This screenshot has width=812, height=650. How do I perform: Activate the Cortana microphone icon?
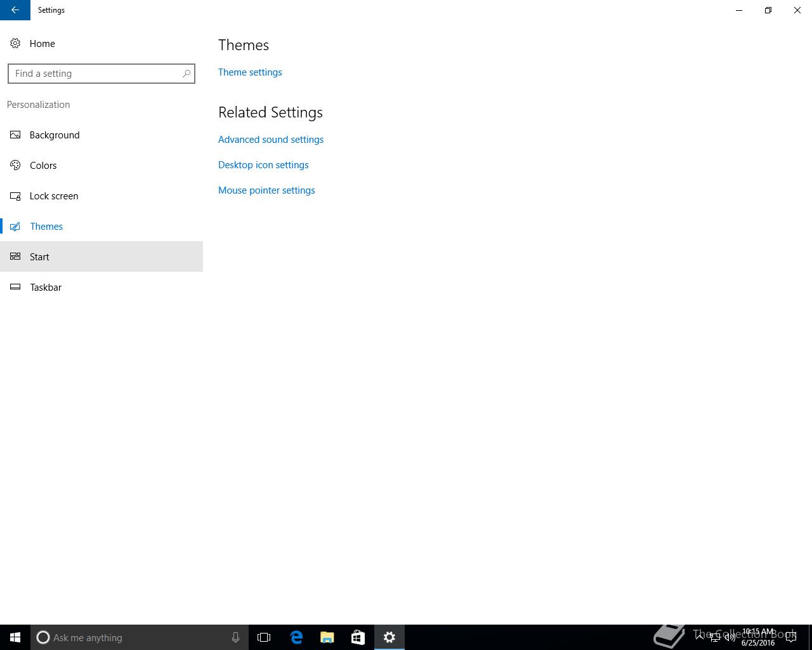click(235, 637)
